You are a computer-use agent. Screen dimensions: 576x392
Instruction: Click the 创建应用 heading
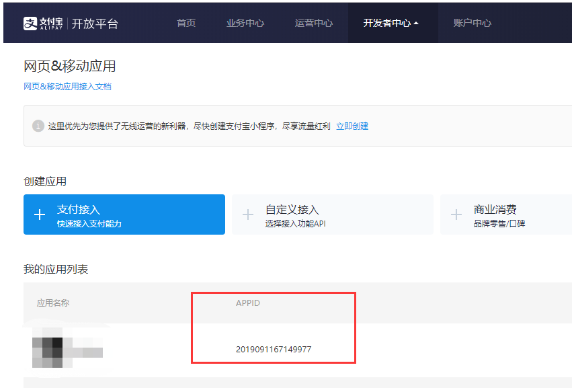(45, 181)
